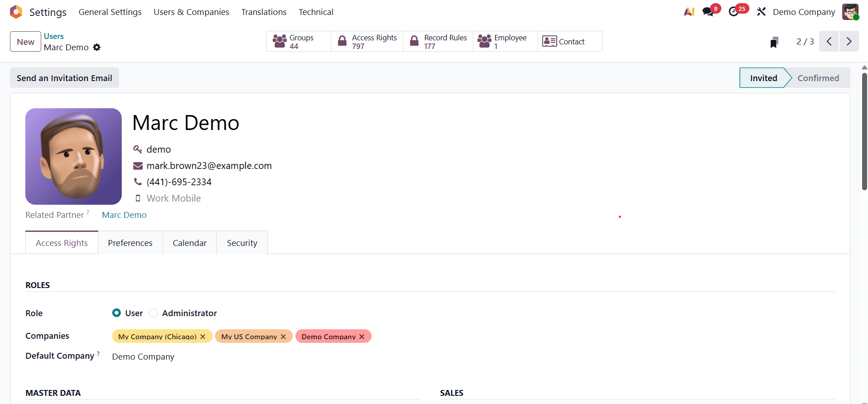Viewport: 868px width, 404px height.
Task: Click the Demo Company tag
Action: 329,337
